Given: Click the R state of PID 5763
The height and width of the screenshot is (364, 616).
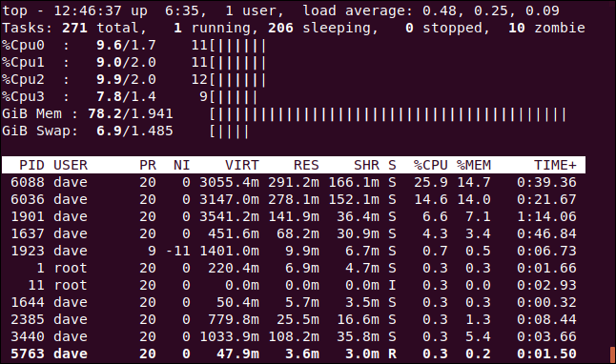Looking at the screenshot, I should coord(392,354).
